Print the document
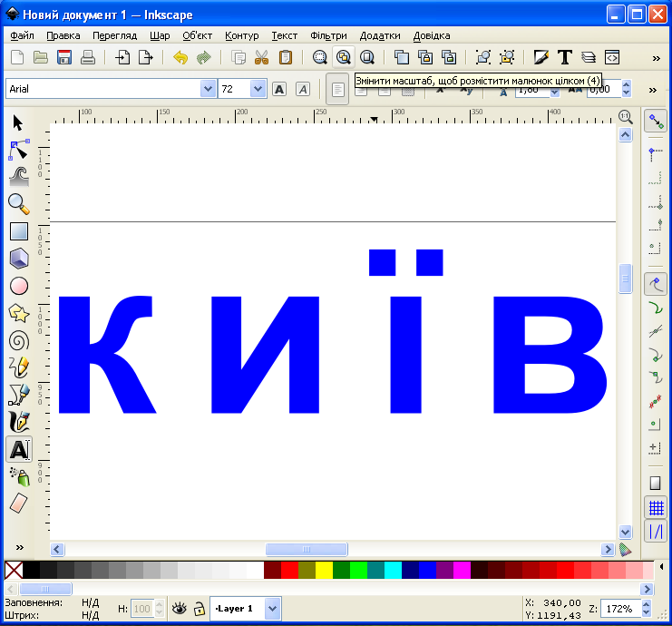The width and height of the screenshot is (672, 626). pyautogui.click(x=88, y=57)
